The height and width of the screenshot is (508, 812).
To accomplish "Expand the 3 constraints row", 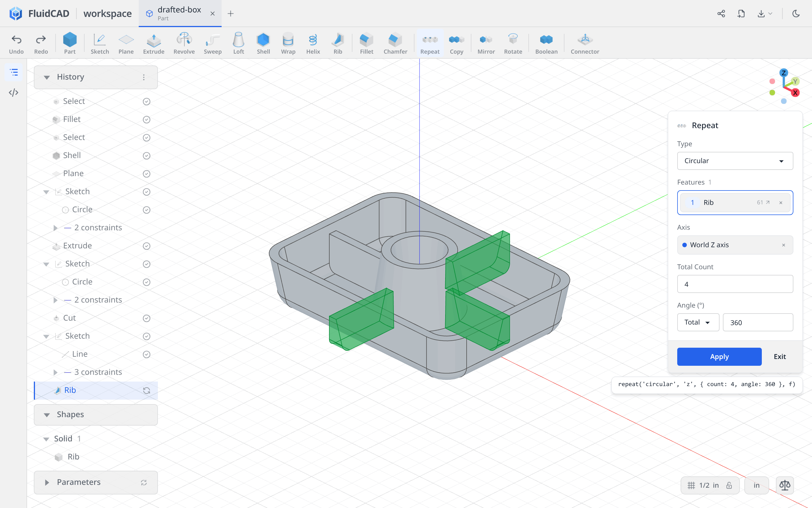I will click(55, 372).
